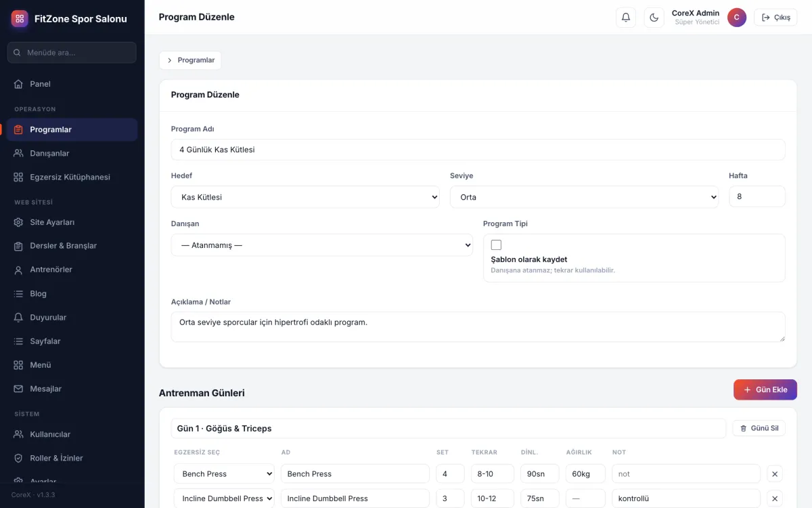Click the Açıklama / Notlar textarea
Screen dimensions: 812x508
tap(478, 327)
